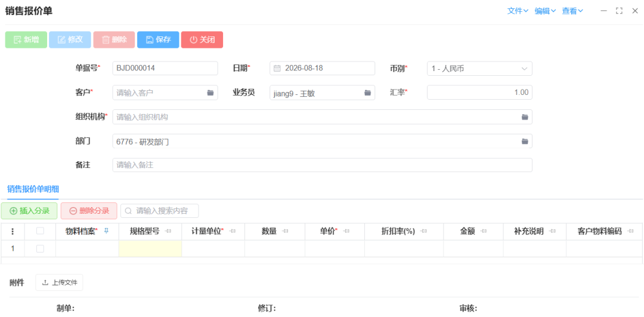Click the 客户 input field
Viewport: 644px width, 317px height.
coord(165,93)
